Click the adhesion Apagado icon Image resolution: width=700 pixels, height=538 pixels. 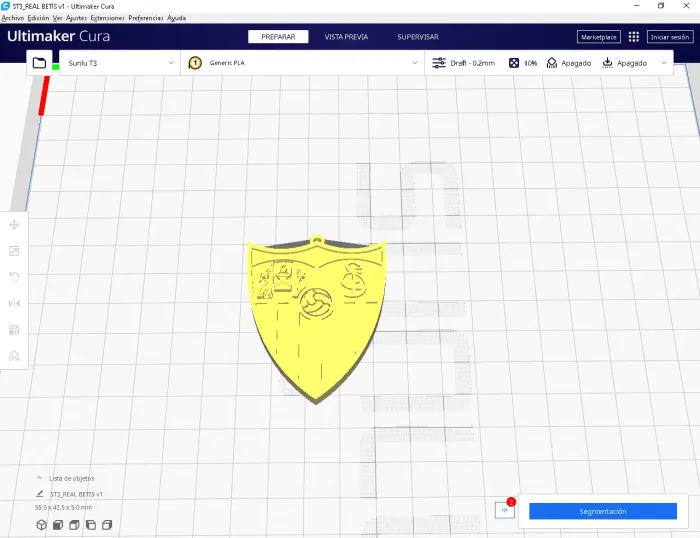(x=607, y=63)
